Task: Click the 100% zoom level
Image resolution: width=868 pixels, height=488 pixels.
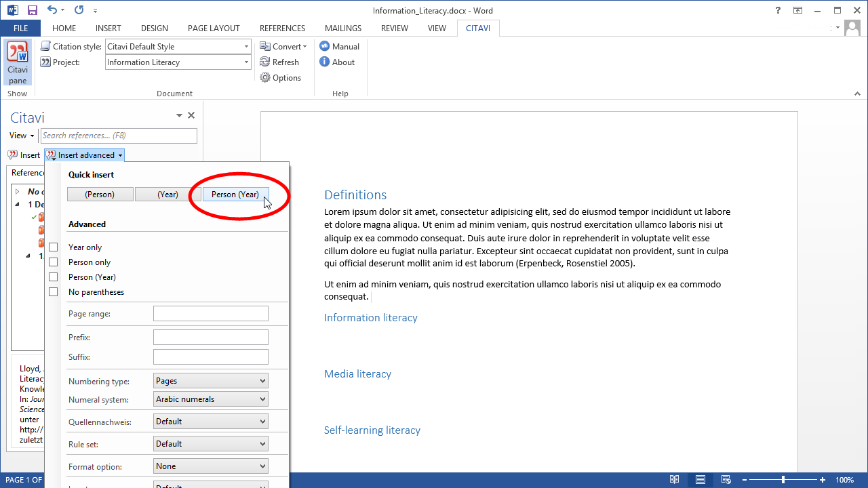Action: [x=844, y=480]
